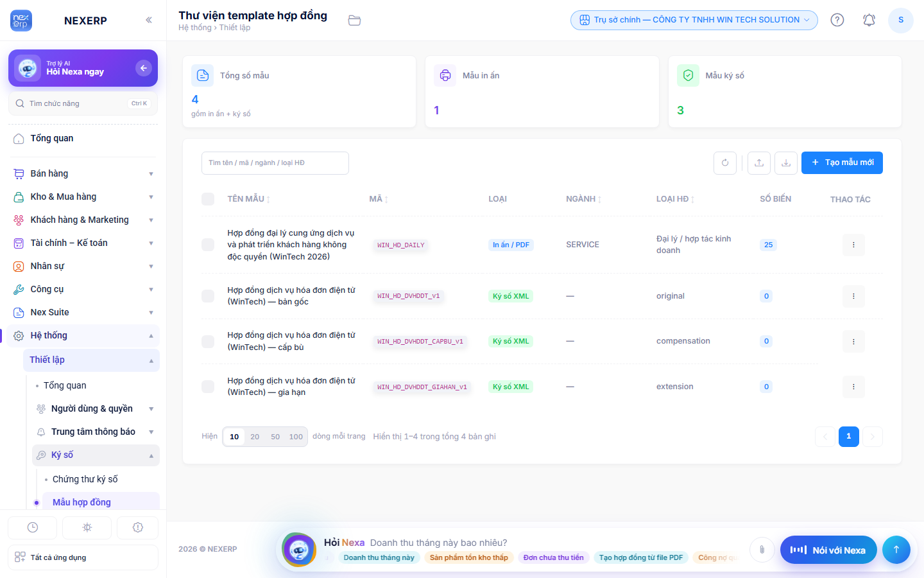The width and height of the screenshot is (924, 578).
Task: Open Người dùng & quyền submenu
Action: [x=96, y=408]
